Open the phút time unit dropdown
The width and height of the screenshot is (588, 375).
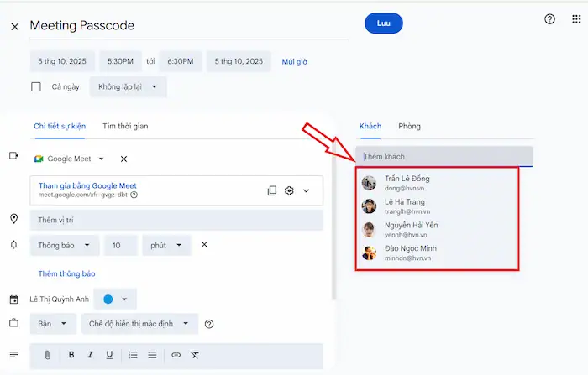tap(166, 245)
